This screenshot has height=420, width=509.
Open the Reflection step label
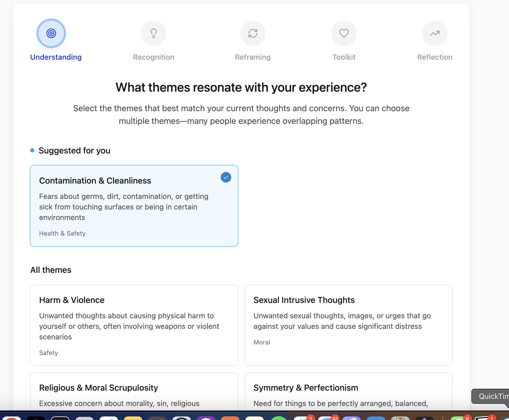pos(435,57)
